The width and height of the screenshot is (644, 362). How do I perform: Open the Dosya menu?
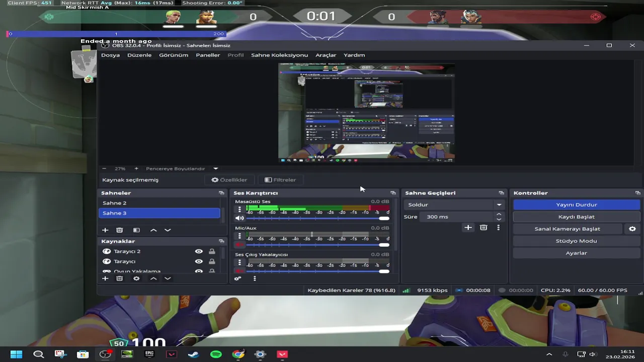pos(110,55)
